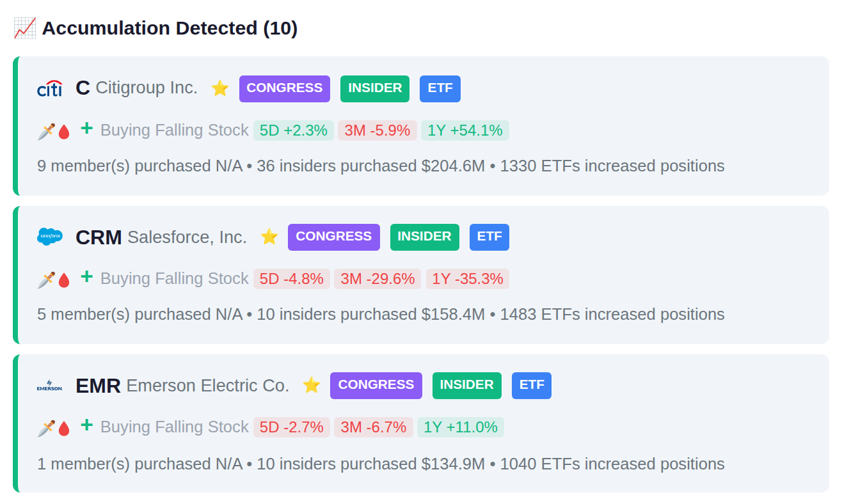Click the 5D -4.8% performance chip
This screenshot has height=504, width=842.
pos(292,279)
